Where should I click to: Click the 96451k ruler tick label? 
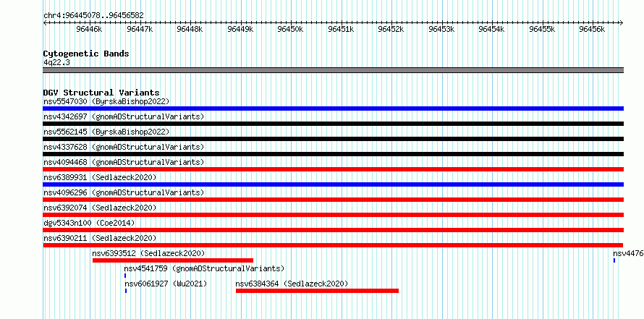341,30
